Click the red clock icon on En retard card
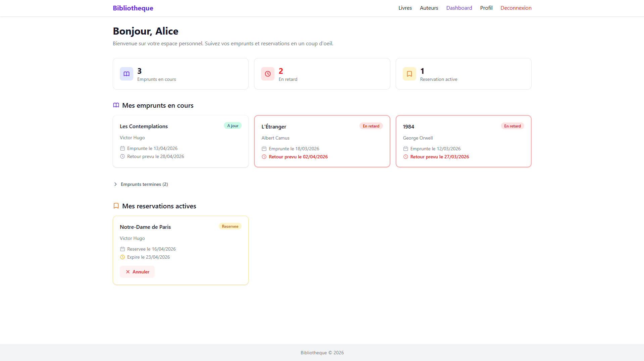The height and width of the screenshot is (361, 644). [x=268, y=74]
